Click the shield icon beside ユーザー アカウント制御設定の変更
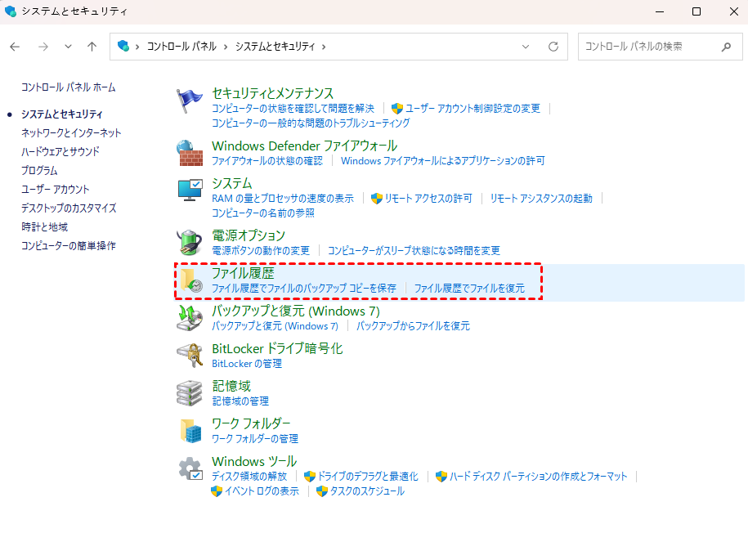 [397, 109]
